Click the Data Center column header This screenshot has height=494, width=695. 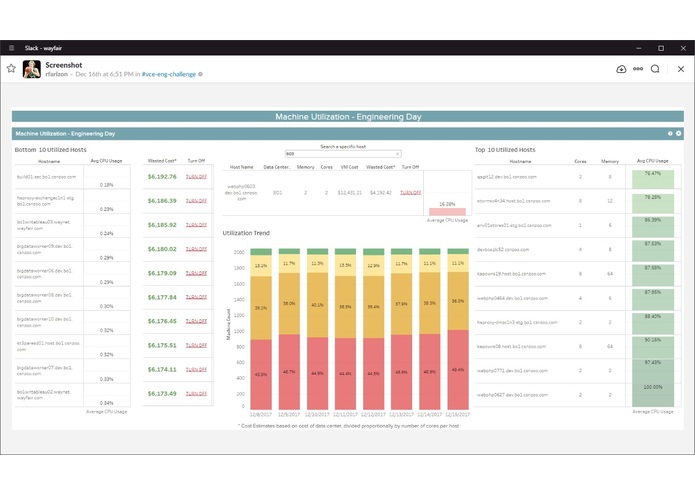277,167
